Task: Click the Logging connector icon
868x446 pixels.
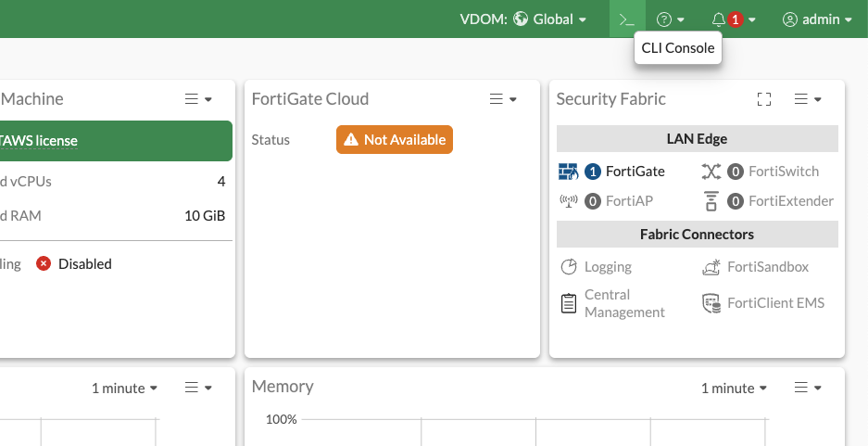Action: point(569,267)
